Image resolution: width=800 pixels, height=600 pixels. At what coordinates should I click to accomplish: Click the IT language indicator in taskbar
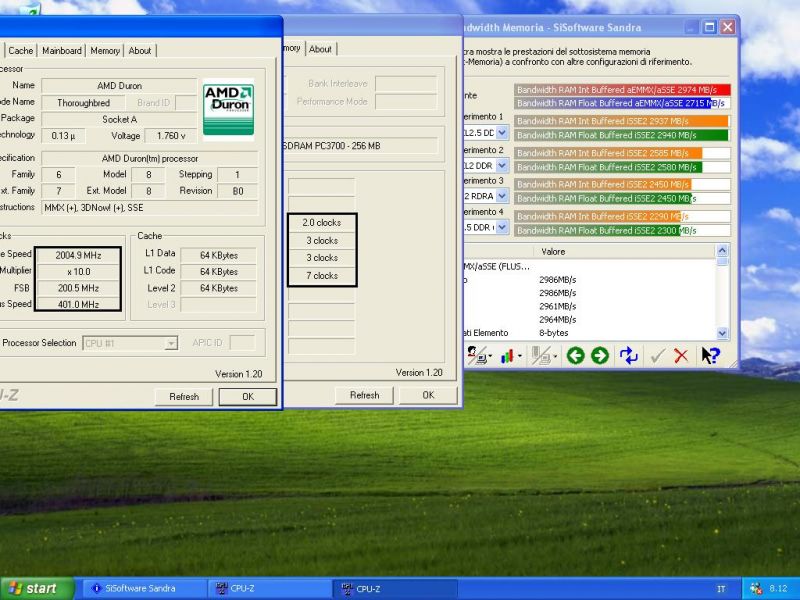[x=721, y=589]
